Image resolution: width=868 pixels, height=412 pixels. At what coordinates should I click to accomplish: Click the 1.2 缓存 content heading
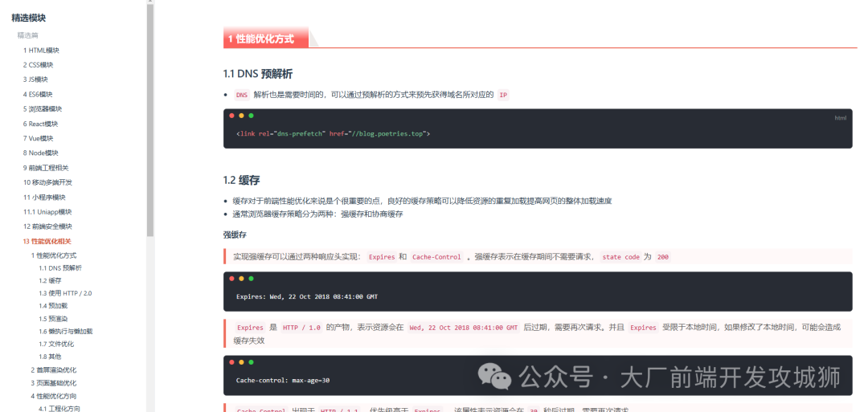click(x=241, y=180)
